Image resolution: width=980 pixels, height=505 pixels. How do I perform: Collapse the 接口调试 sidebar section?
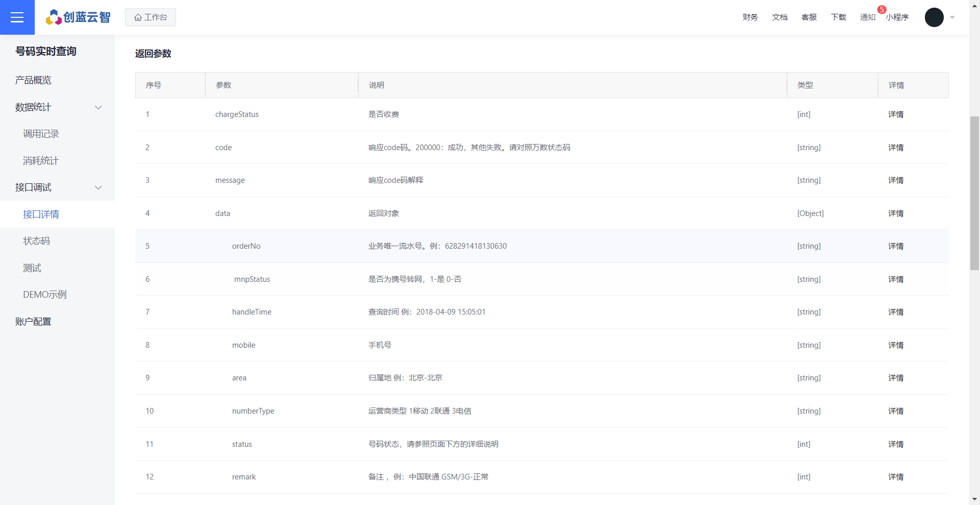click(99, 187)
